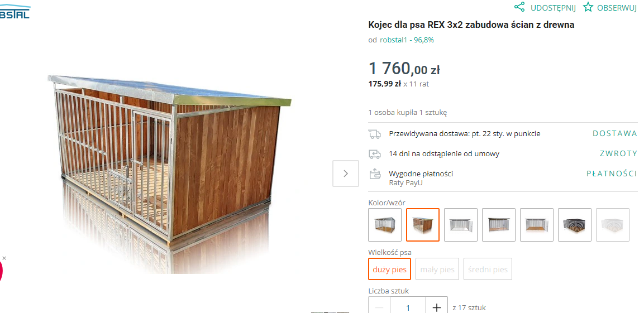Choose the black kennel variant thumbnail

pos(575,225)
